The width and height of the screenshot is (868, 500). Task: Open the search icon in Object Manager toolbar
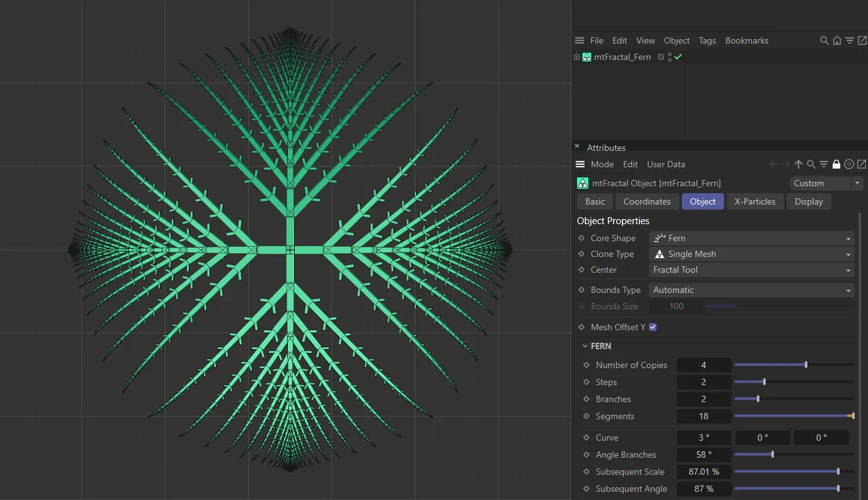pos(824,40)
